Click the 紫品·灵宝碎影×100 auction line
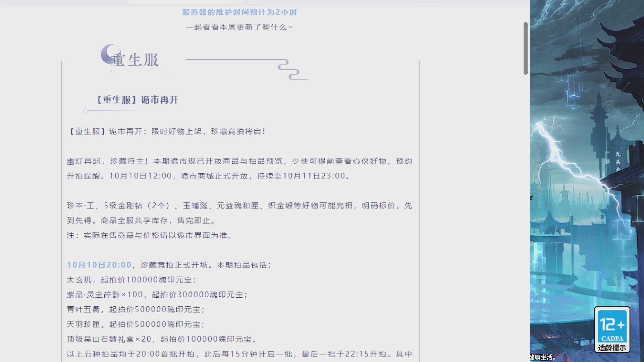The image size is (644, 362). (x=157, y=295)
